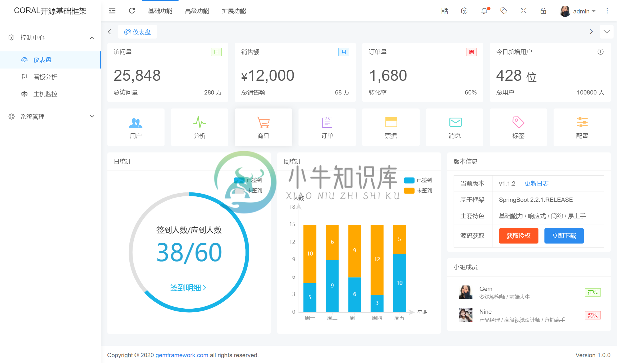Open notifications bell icon
The image size is (617, 364).
coord(484,11)
